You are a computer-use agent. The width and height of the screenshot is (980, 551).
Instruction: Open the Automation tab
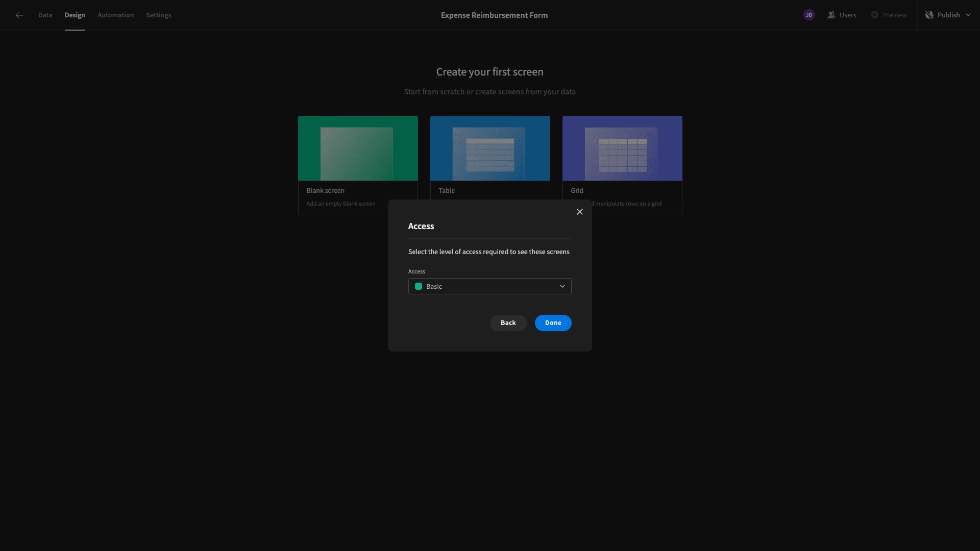(115, 15)
